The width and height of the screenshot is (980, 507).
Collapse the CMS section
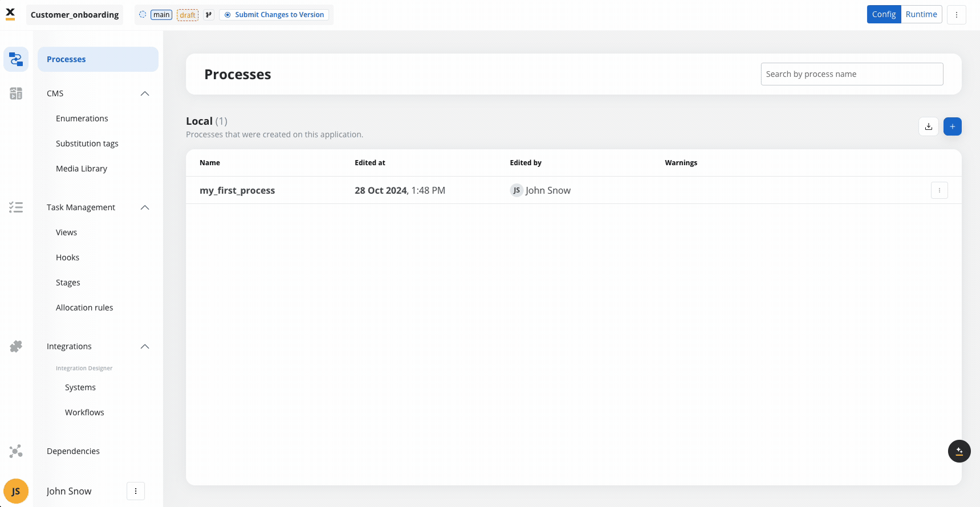tap(145, 93)
